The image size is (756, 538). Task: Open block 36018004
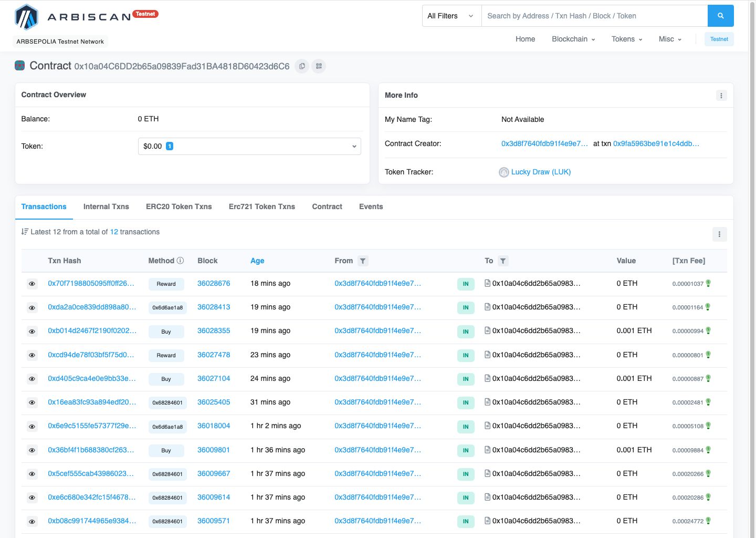tap(214, 426)
